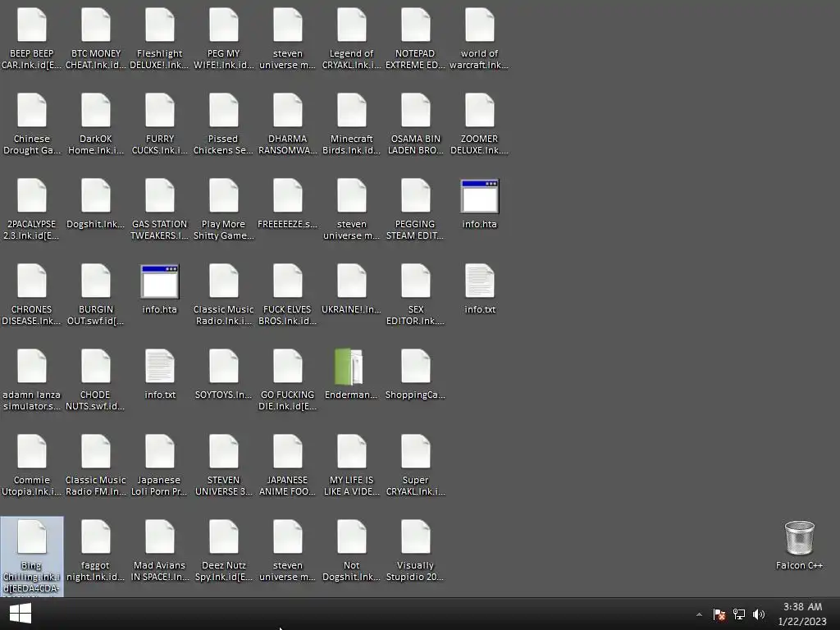Image resolution: width=840 pixels, height=630 pixels.
Task: Click the world of warcraft file icon
Action: point(479,25)
